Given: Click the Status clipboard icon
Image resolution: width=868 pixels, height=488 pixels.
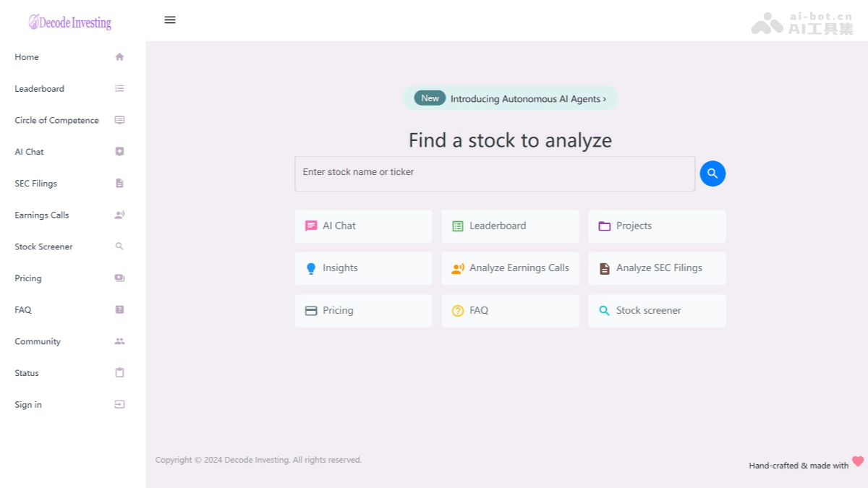Looking at the screenshot, I should pyautogui.click(x=119, y=372).
